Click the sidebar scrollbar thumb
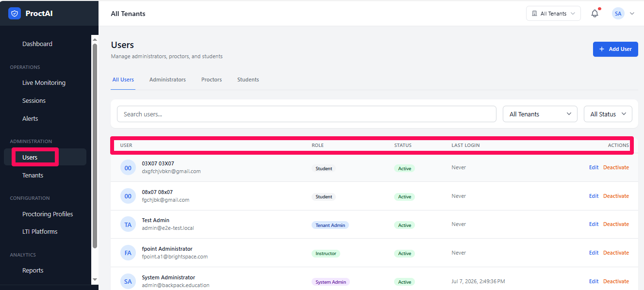Viewport: 644px width, 290px height. tap(95, 145)
